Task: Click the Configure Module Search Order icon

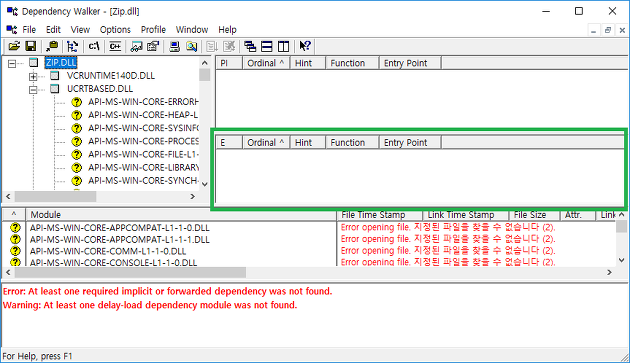Action: 191,47
